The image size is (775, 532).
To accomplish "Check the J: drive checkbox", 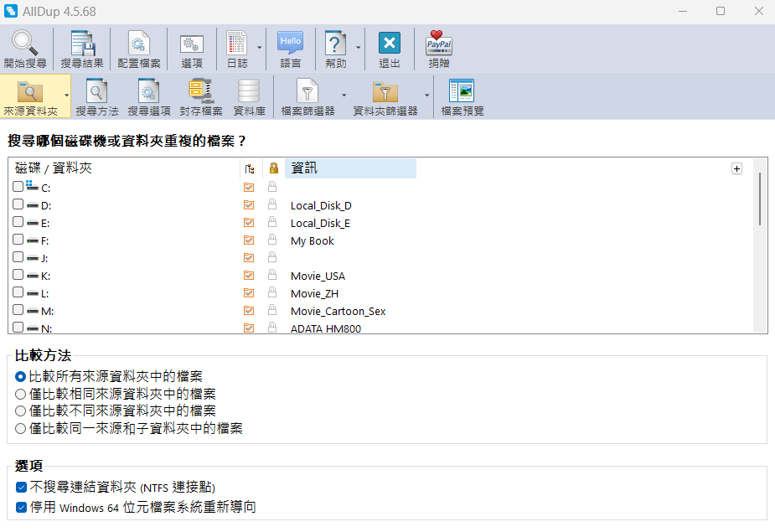I will pyautogui.click(x=18, y=257).
